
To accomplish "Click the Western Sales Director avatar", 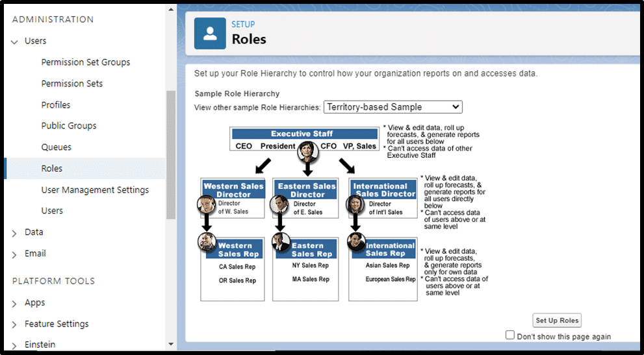I will [207, 205].
